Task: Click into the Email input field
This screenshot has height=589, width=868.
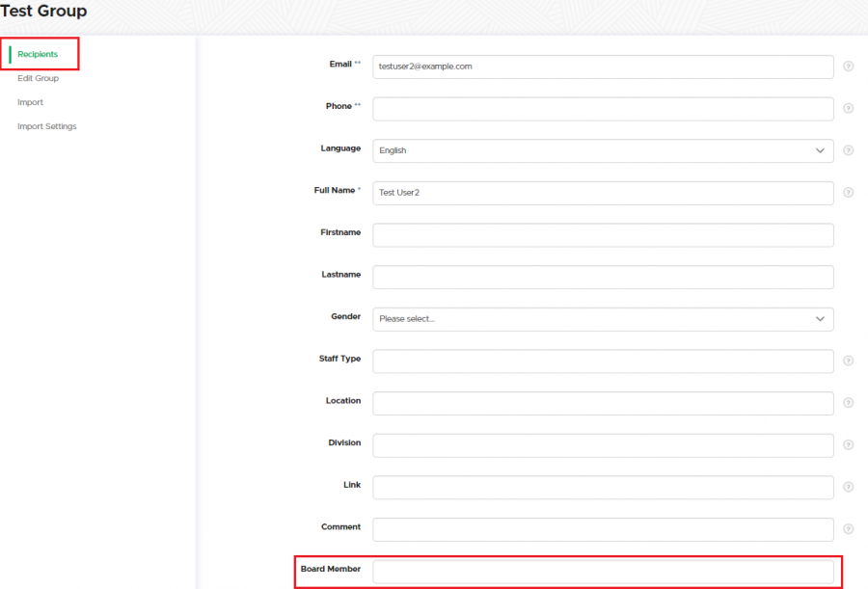Action: [x=603, y=67]
